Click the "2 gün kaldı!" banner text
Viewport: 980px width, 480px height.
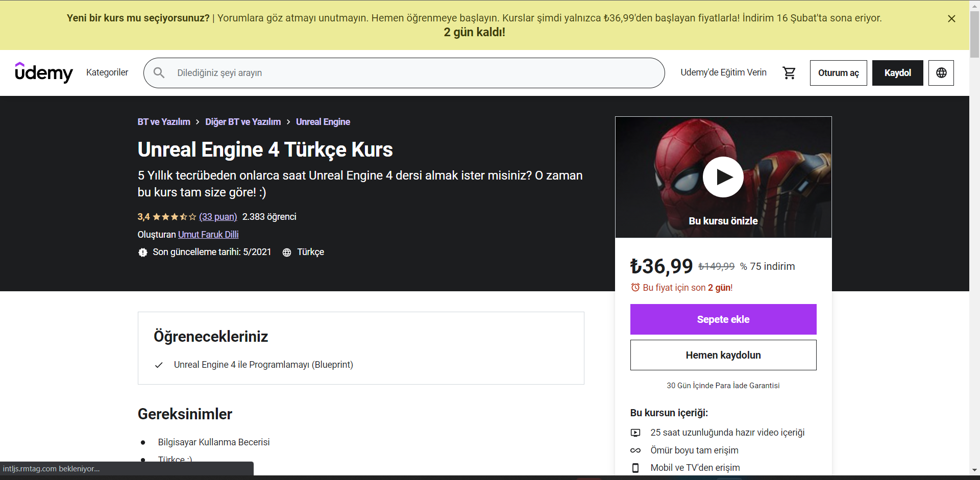click(475, 32)
